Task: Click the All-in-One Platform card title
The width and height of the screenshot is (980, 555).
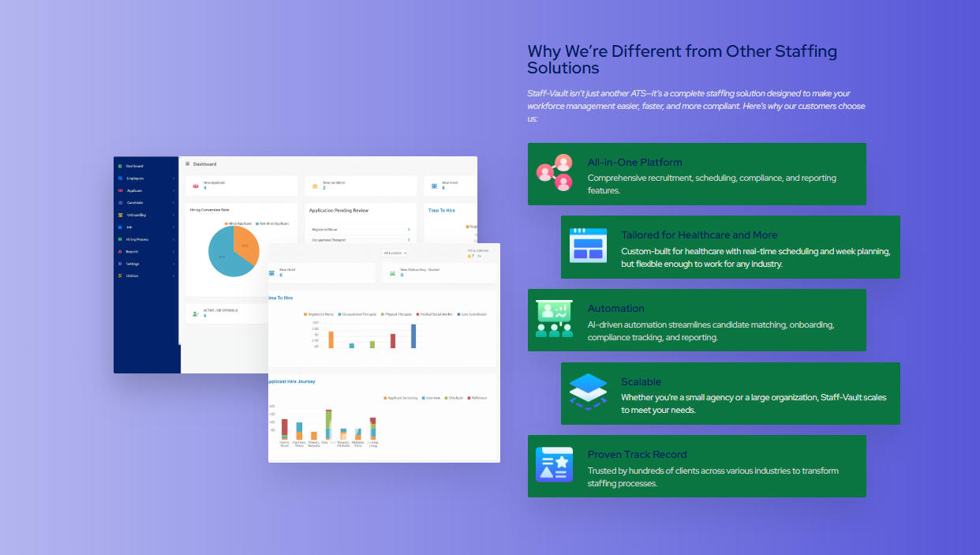Action: pyautogui.click(x=634, y=162)
